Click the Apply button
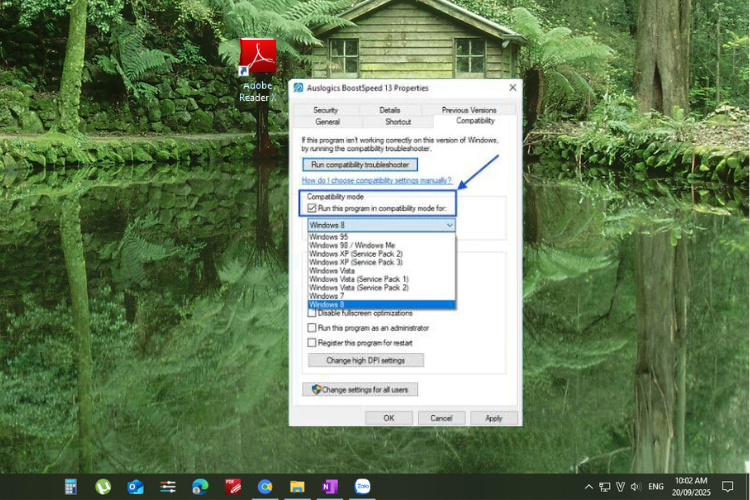 (494, 418)
